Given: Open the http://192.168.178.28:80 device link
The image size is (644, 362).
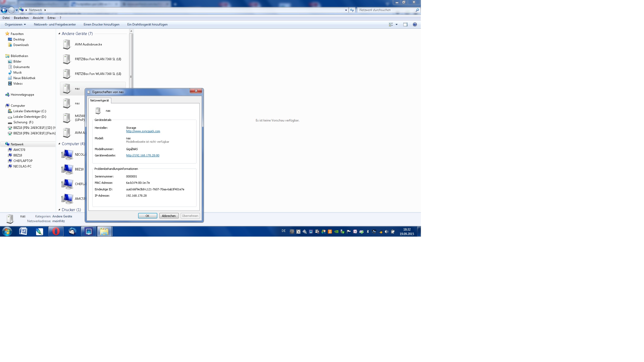Looking at the screenshot, I should pos(143,155).
